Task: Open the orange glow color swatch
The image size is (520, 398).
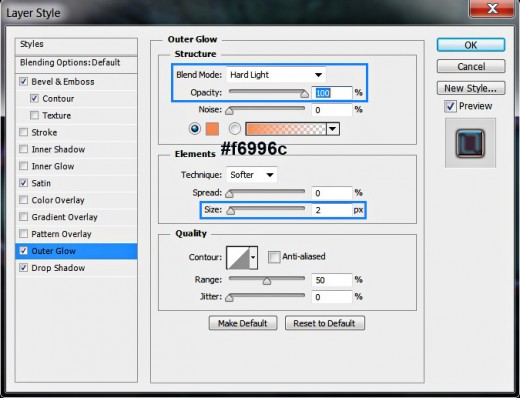Action: tap(212, 129)
